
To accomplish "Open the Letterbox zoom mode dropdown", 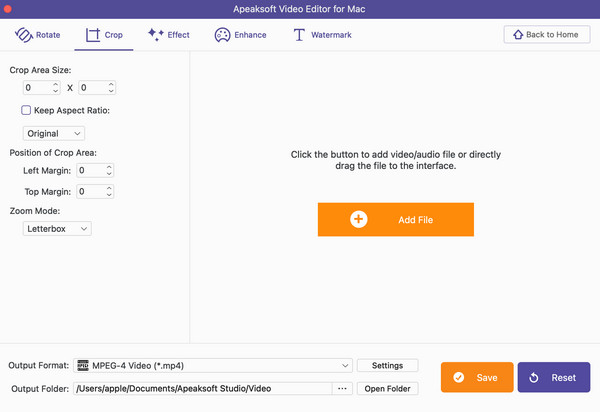I will 57,229.
